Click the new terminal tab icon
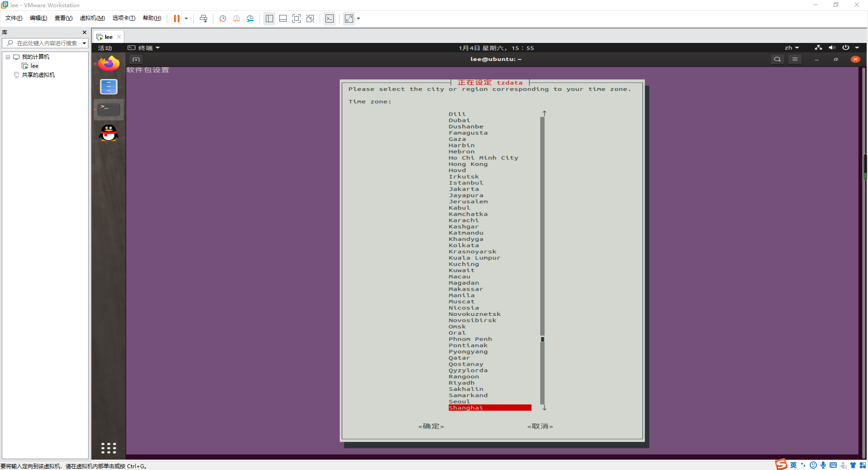 pos(136,59)
